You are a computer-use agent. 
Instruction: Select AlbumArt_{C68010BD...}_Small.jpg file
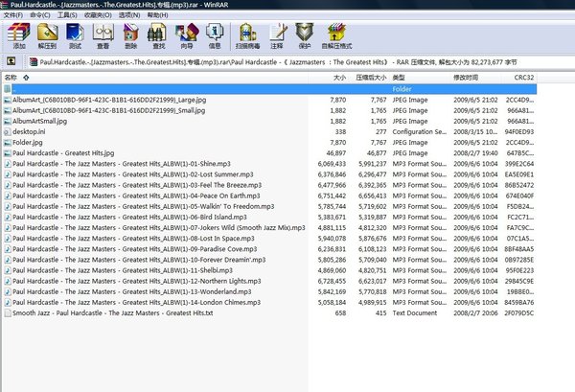[109, 110]
